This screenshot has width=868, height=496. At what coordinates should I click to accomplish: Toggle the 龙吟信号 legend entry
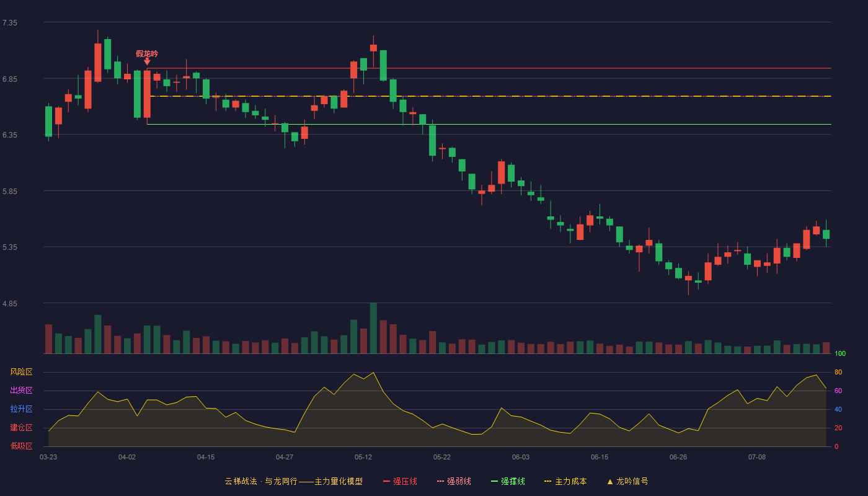coord(627,481)
